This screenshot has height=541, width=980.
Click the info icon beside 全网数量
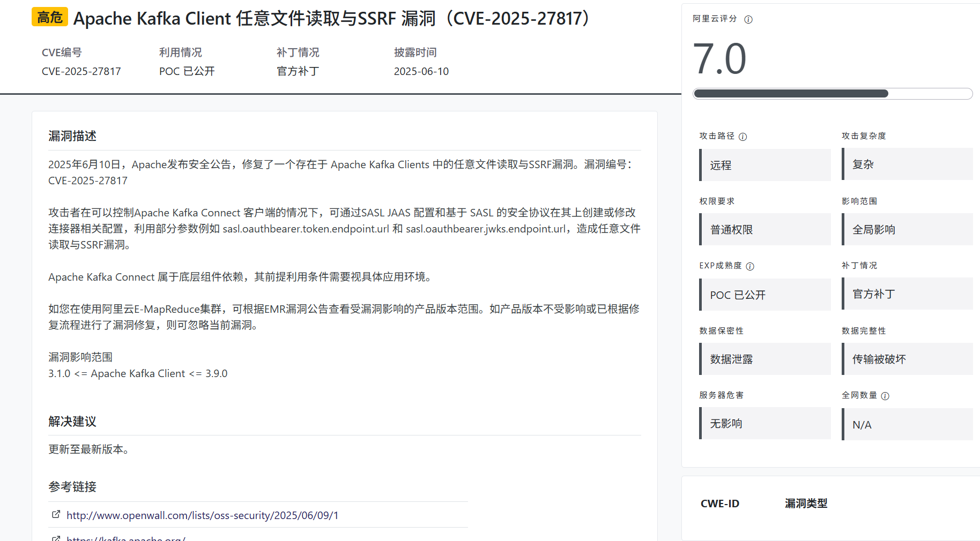[x=885, y=396]
